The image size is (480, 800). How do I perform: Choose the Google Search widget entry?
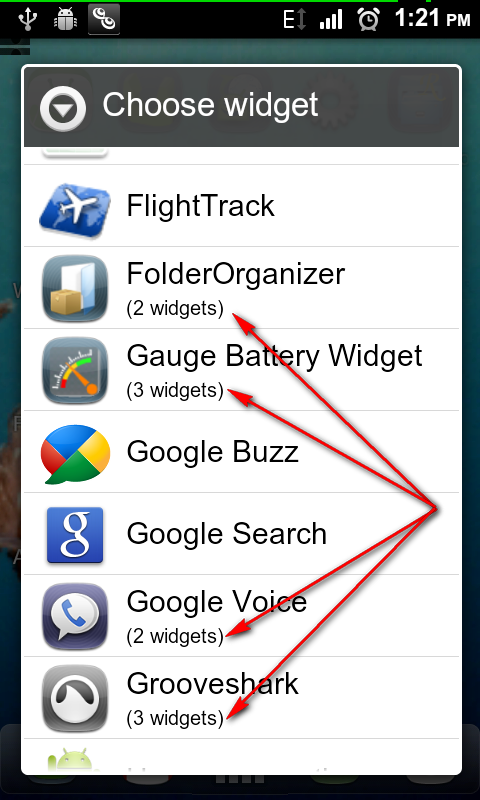tap(241, 534)
